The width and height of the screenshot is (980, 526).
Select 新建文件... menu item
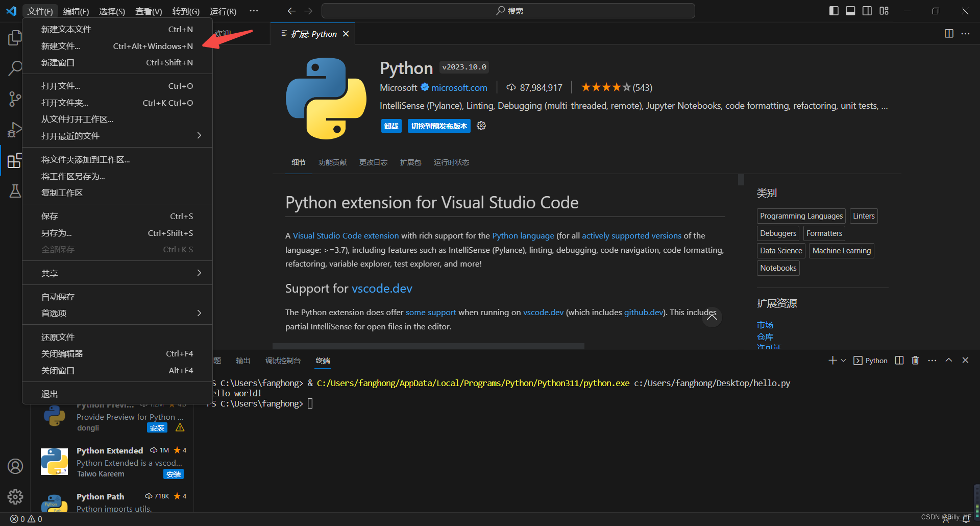[117, 46]
